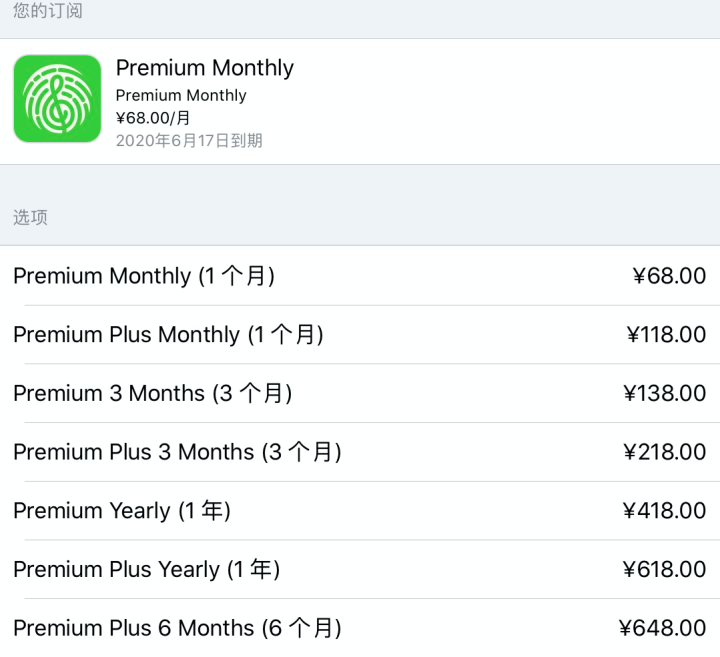Choose Premium Plus Yearly (1 年) plan
Image resolution: width=720 pixels, height=657 pixels.
point(146,570)
